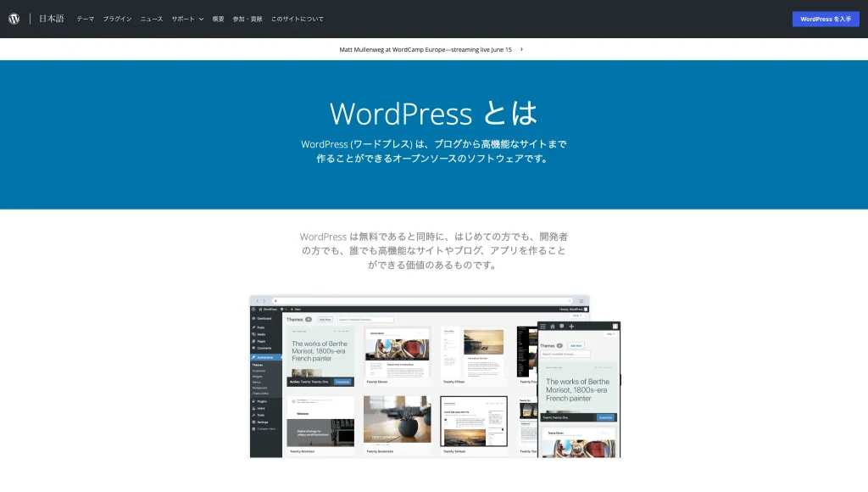
Task: Open the 参加・貢献 menu item
Action: coord(248,19)
